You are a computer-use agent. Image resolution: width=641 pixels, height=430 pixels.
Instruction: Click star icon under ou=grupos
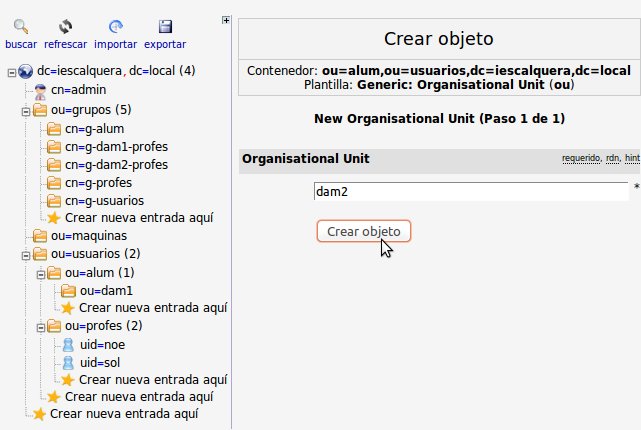tap(54, 218)
